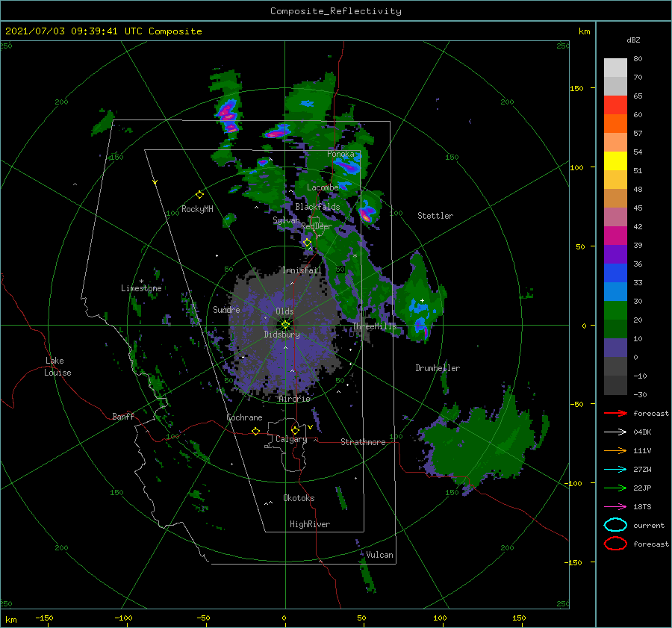This screenshot has height=628, width=672.
Task: Click the km unit label at top right
Action: (584, 31)
